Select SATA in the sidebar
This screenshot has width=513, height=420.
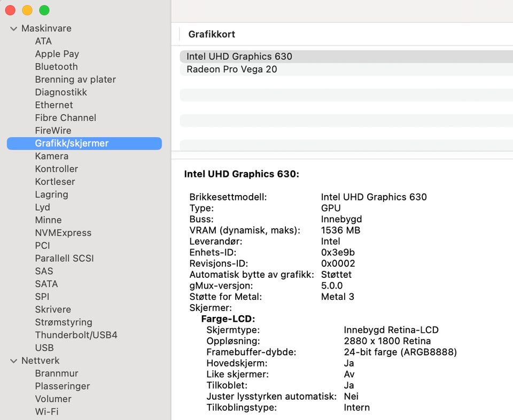[46, 284]
